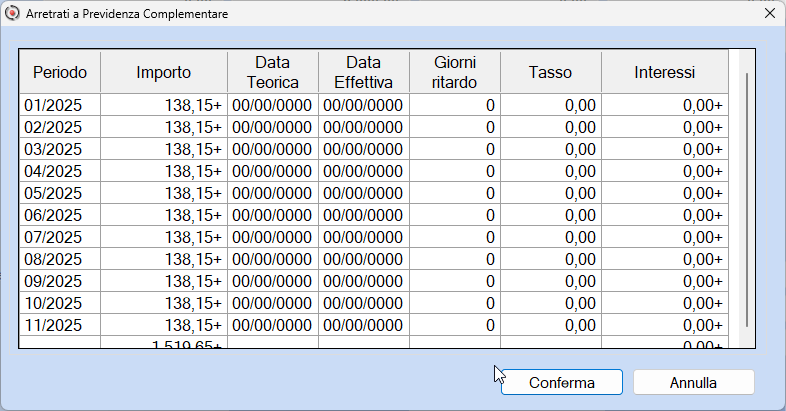Click the app icon in title bar
The height and width of the screenshot is (411, 786).
click(12, 14)
